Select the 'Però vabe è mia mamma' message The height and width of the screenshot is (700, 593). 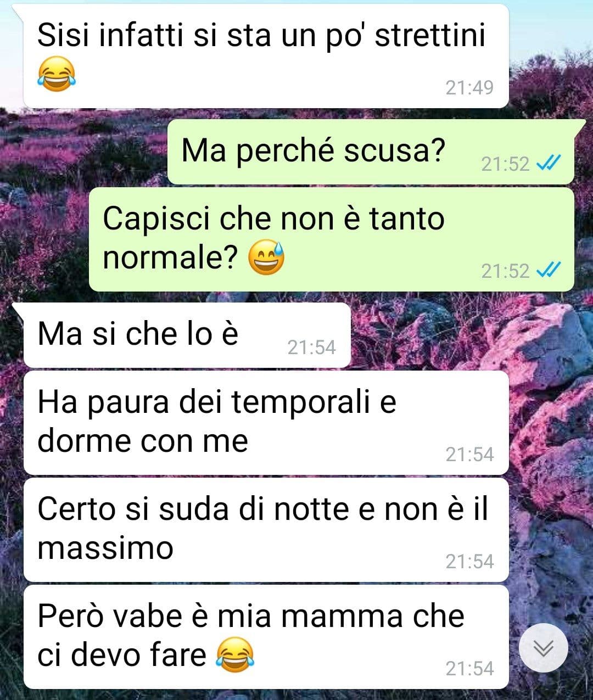coord(266,637)
